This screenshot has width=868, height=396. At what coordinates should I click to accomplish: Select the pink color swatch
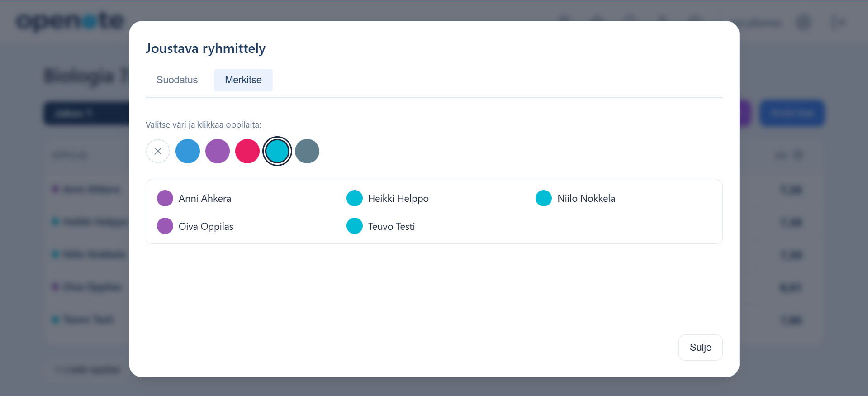coord(247,151)
